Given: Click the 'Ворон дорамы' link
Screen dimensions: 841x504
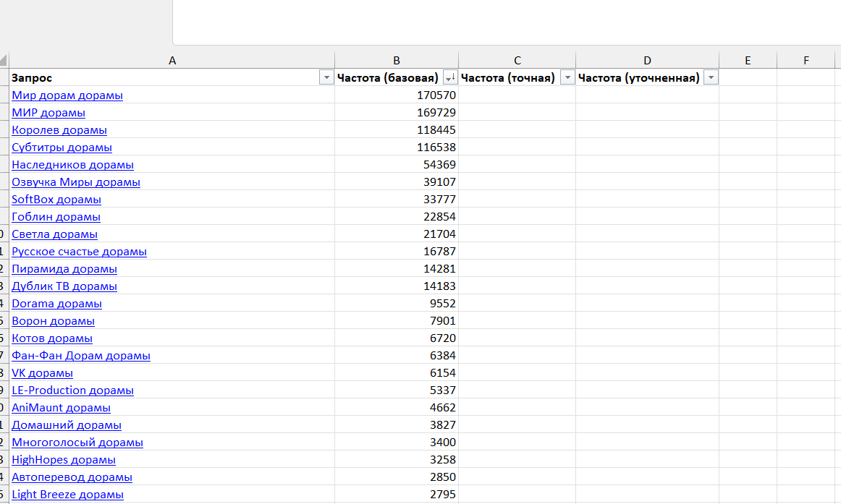Looking at the screenshot, I should point(53,321).
